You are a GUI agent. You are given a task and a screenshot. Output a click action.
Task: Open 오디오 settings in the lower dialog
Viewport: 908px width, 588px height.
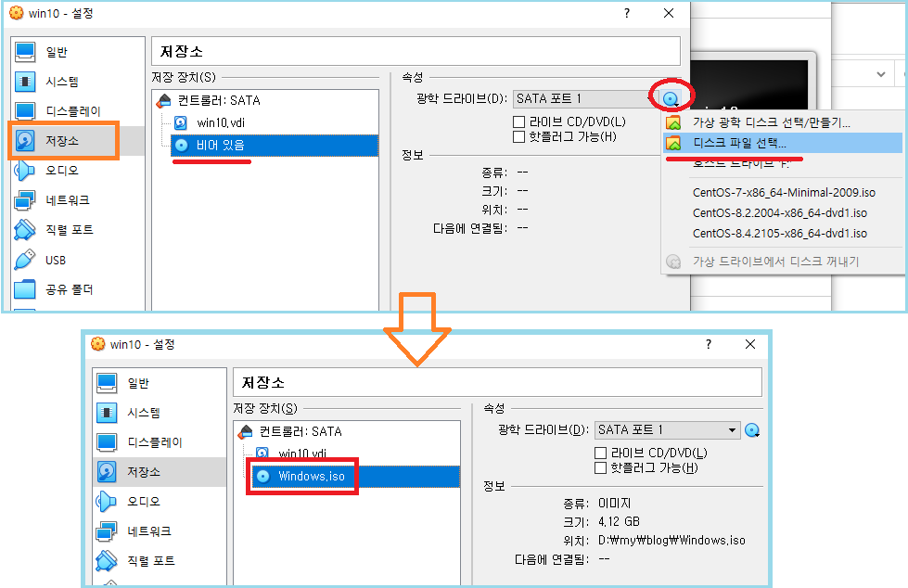coord(160,502)
